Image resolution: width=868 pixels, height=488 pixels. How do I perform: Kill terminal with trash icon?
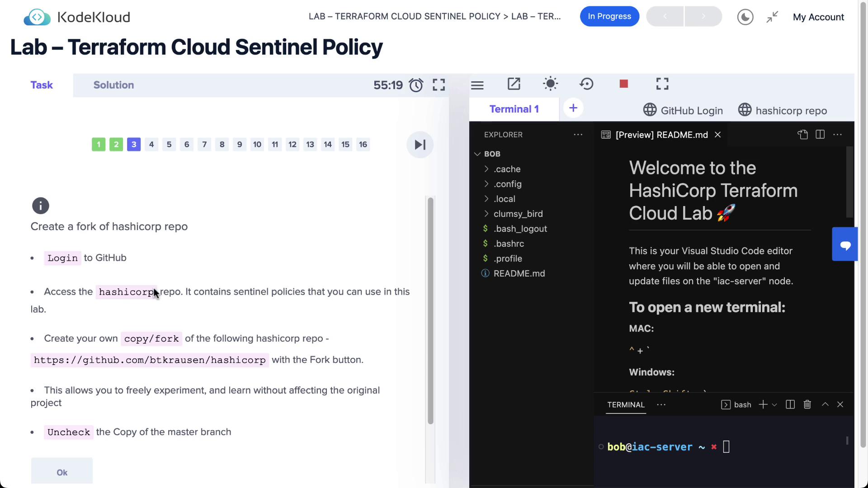click(807, 404)
